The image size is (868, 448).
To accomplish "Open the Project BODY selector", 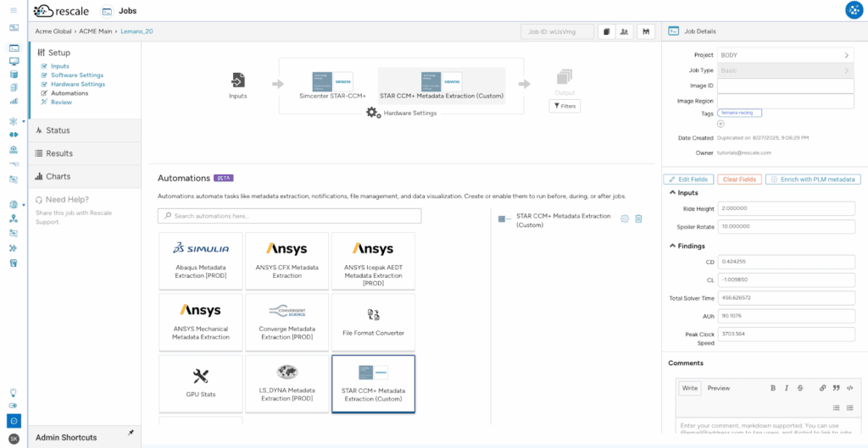I will 786,55.
